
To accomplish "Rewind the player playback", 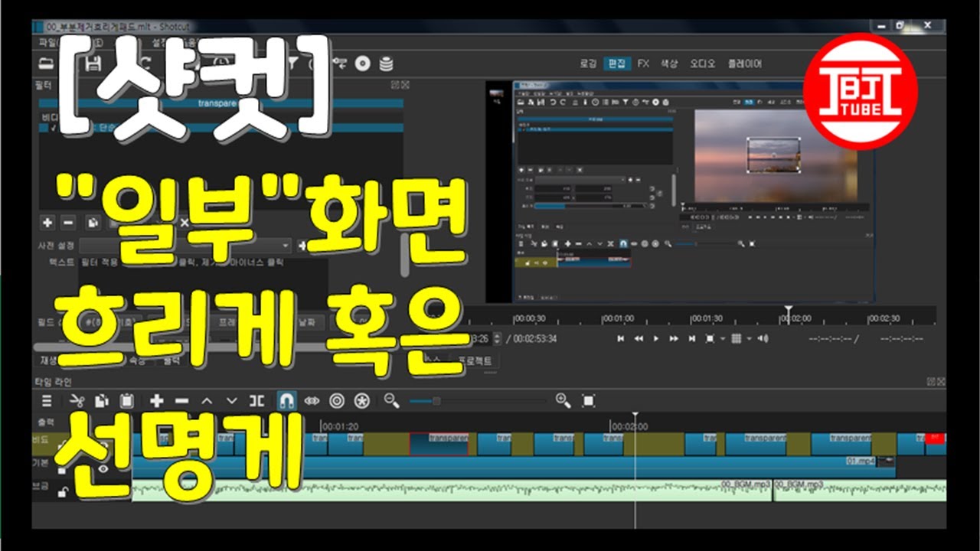I will (x=639, y=338).
